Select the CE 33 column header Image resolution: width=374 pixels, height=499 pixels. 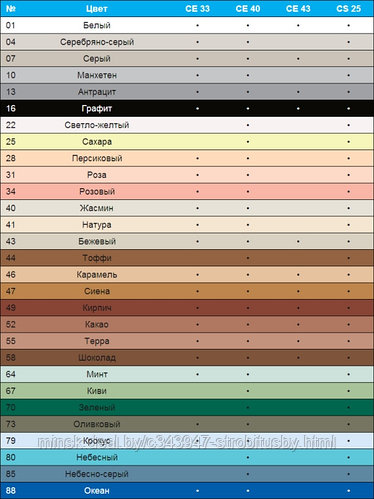[197, 9]
